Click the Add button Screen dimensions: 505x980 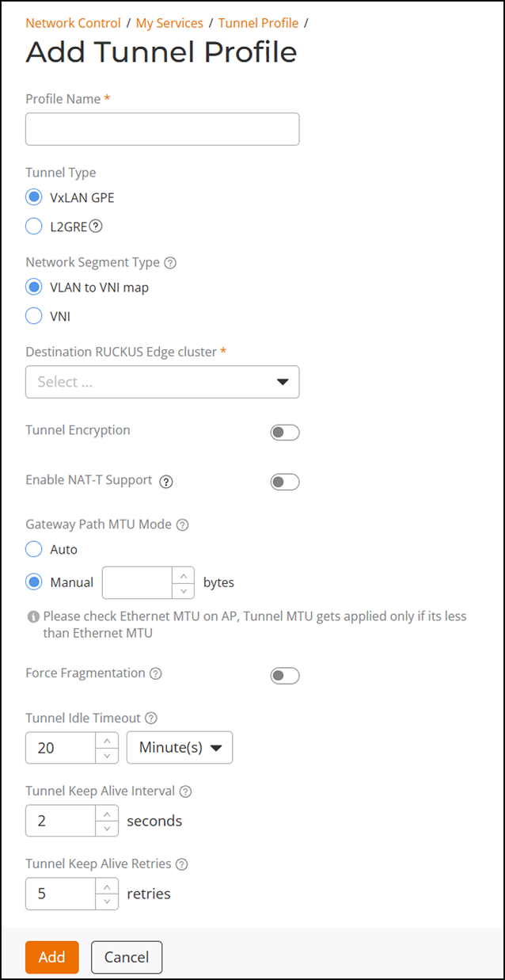[51, 957]
